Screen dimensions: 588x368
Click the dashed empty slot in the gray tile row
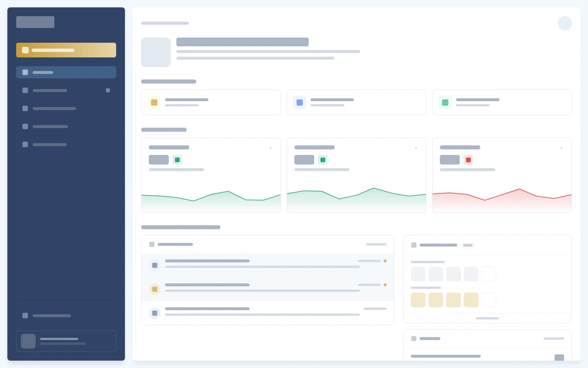click(489, 274)
